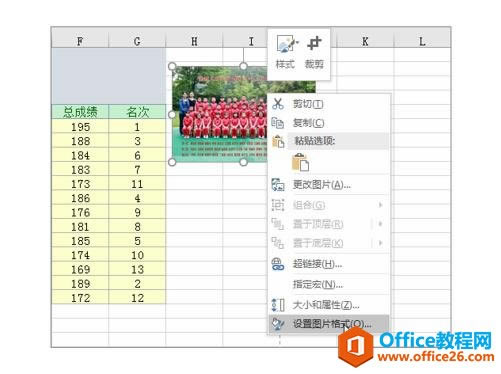Open 设置图片格式(O)... menu entry

click(x=328, y=323)
